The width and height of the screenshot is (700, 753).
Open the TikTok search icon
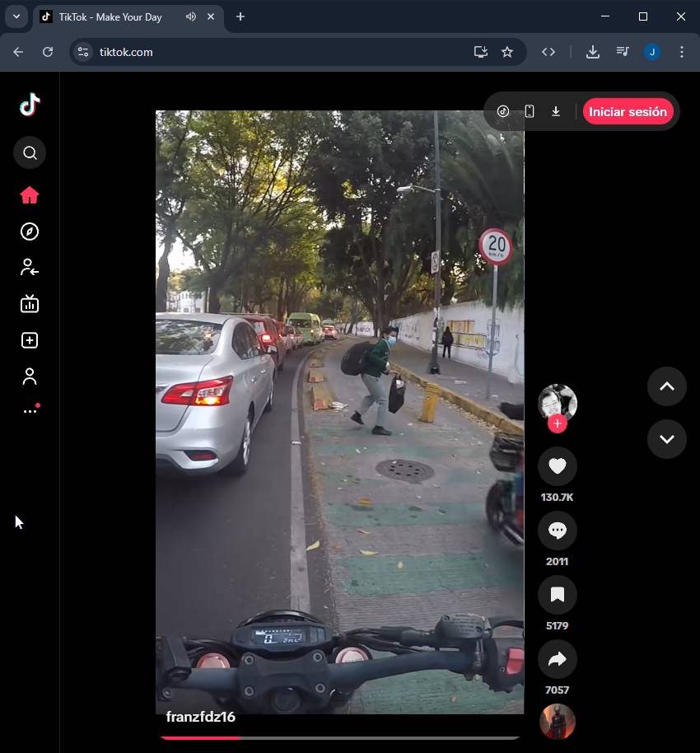pos(30,152)
